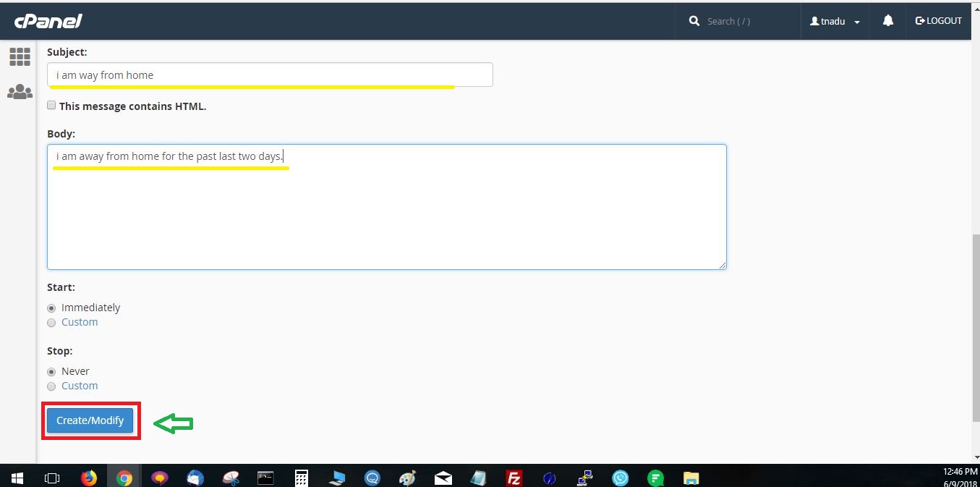Click the 'Start:' label
The height and width of the screenshot is (487, 980).
[61, 287]
